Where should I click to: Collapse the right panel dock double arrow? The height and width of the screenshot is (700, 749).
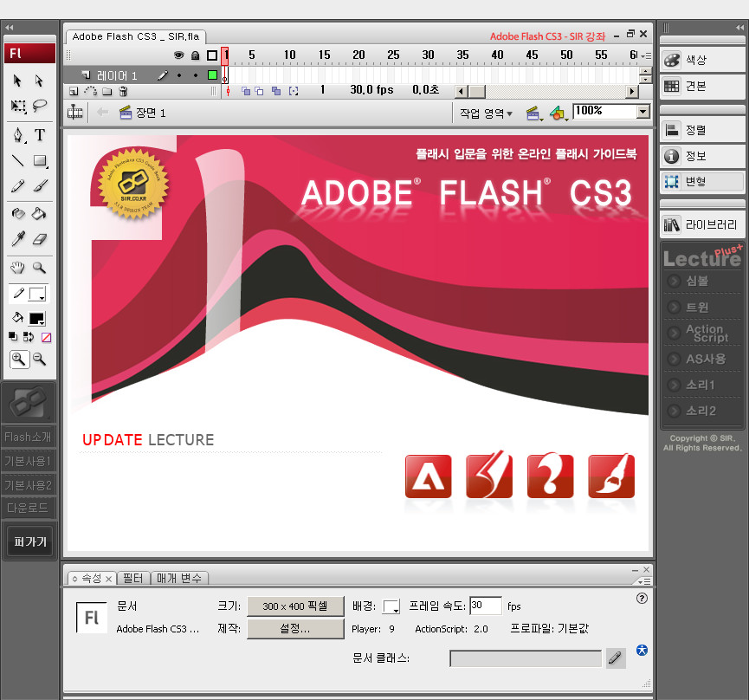pos(739,27)
